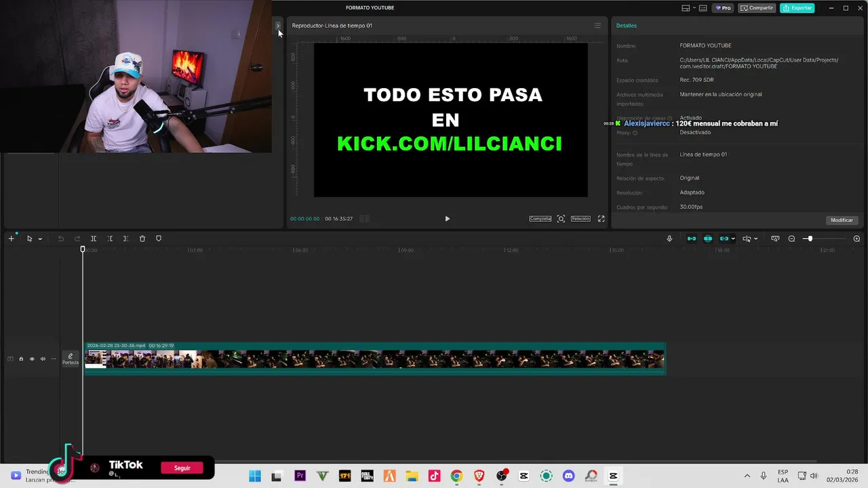Image resolution: width=868 pixels, height=488 pixels.
Task: Click the split clip tool
Action: coord(94,239)
